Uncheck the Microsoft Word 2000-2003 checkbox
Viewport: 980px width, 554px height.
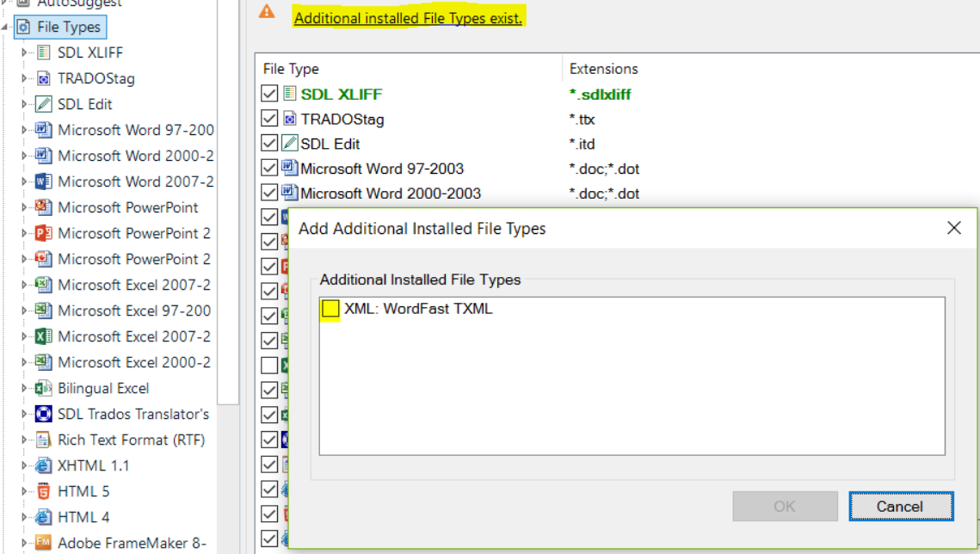point(269,193)
